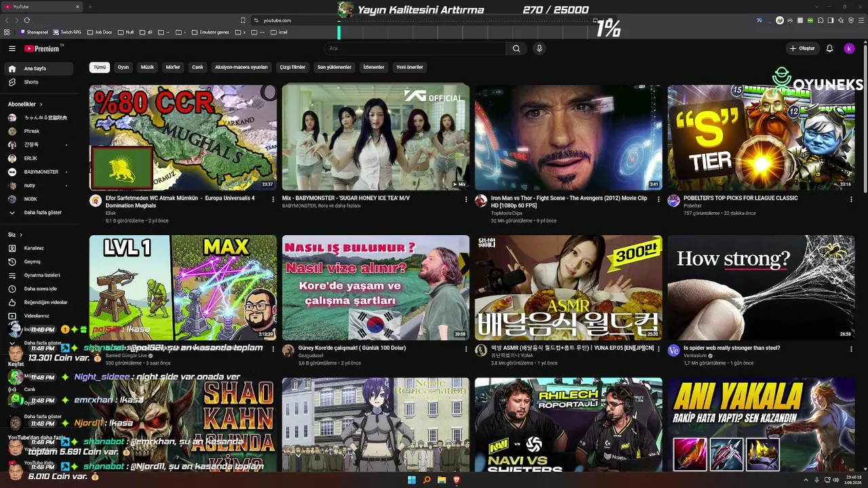The width and height of the screenshot is (868, 488).
Task: Select the Müzik filter chip
Action: point(147,67)
